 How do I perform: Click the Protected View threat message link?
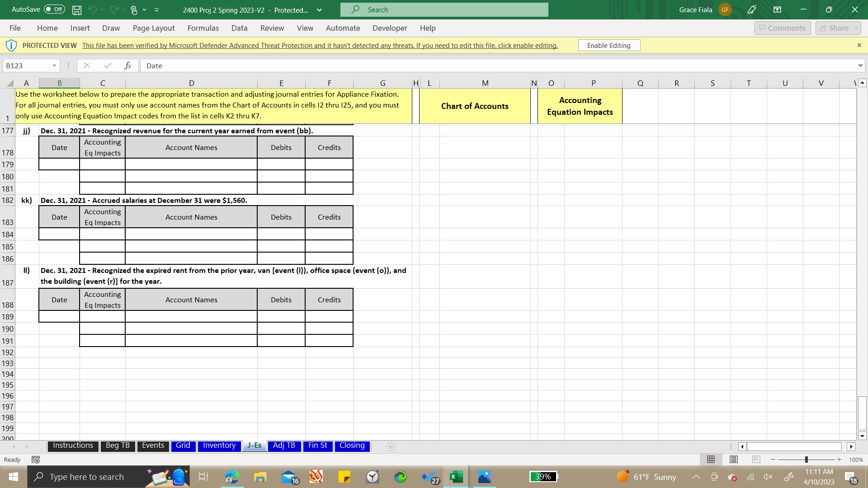pyautogui.click(x=320, y=46)
